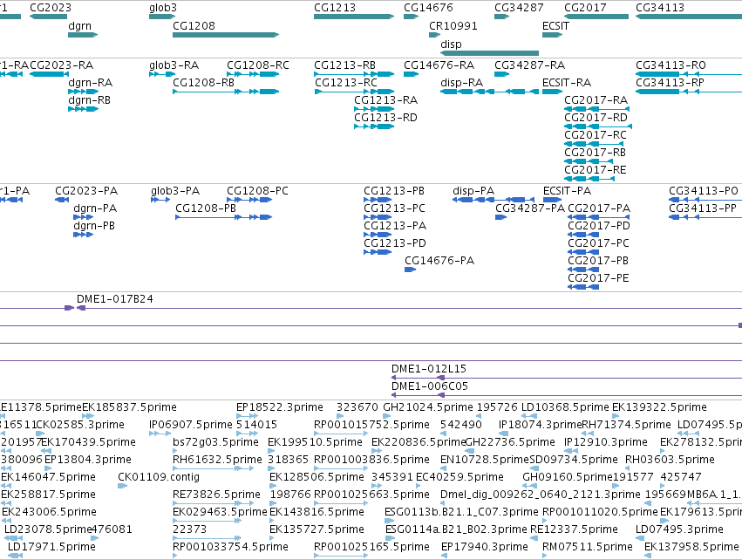Select the CG34113 gene label
The image size is (742, 560).
click(x=660, y=8)
